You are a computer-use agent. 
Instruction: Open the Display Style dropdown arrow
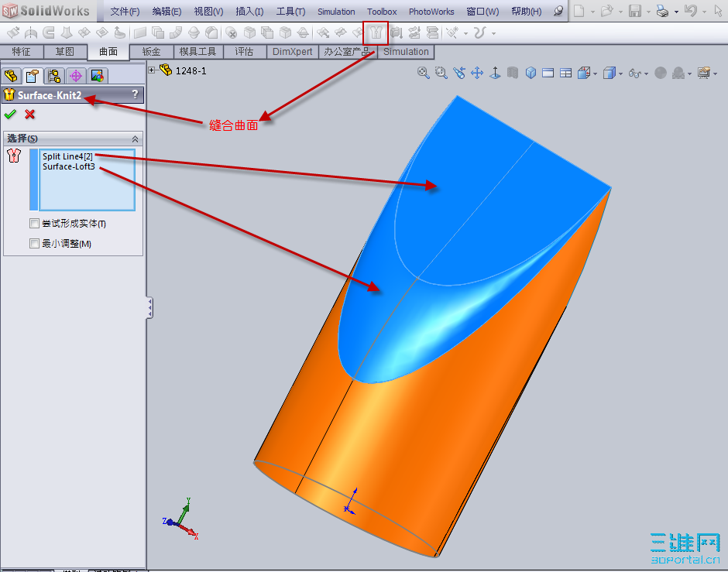coord(621,74)
